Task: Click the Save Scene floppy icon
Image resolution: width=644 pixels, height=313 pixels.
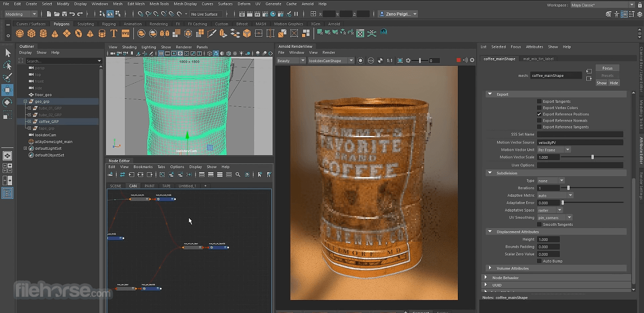Action: pos(64,14)
